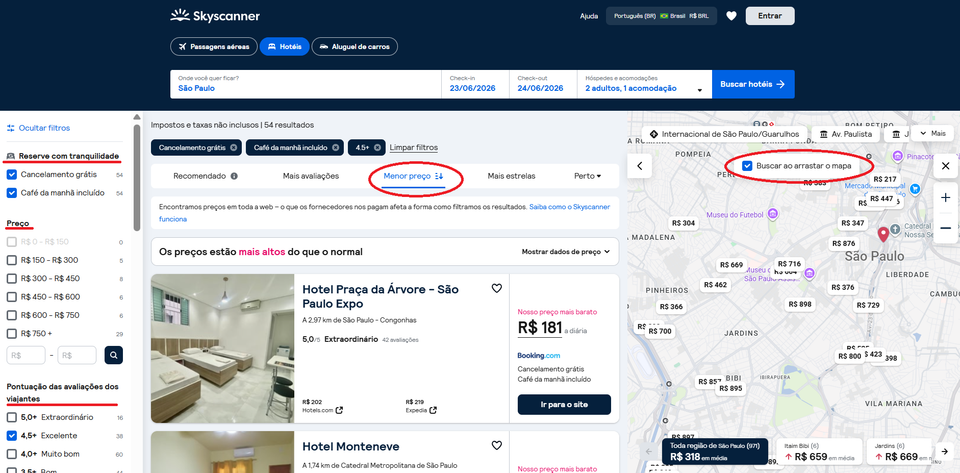The width and height of the screenshot is (960, 473).
Task: Sort by Mais estrelas
Action: 511,176
